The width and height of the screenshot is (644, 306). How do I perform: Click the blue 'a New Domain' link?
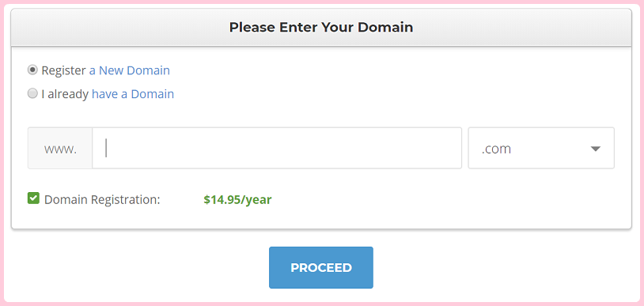130,70
